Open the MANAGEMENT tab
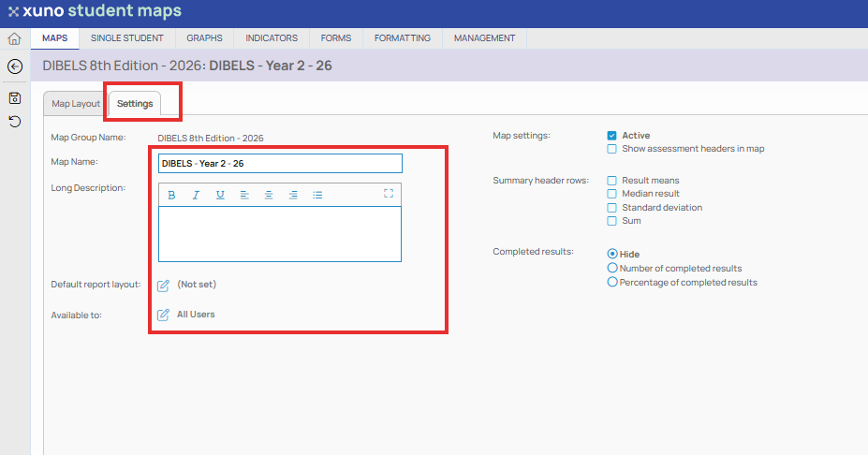The height and width of the screenshot is (455, 868). 484,38
